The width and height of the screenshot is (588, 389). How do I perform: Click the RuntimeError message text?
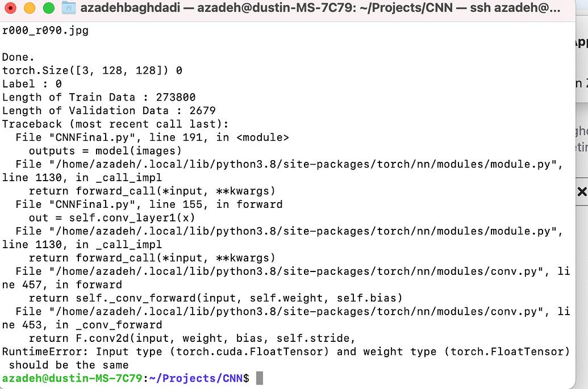[x=286, y=358]
